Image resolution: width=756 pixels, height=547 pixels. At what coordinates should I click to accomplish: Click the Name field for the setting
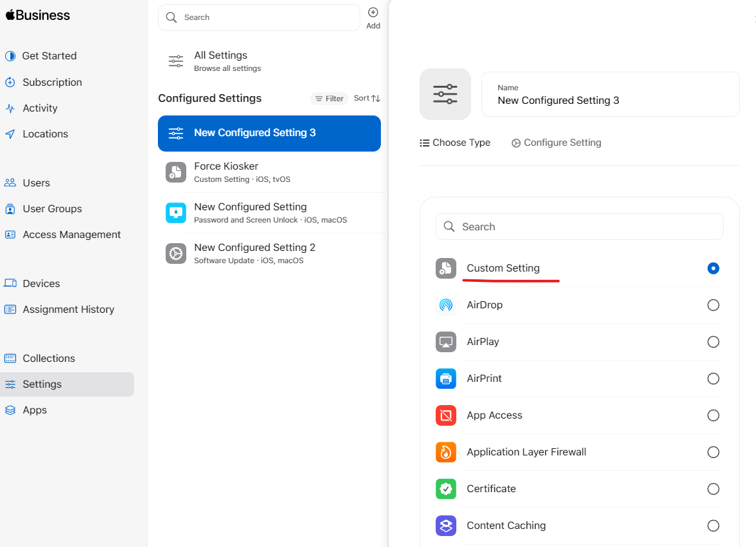(610, 94)
